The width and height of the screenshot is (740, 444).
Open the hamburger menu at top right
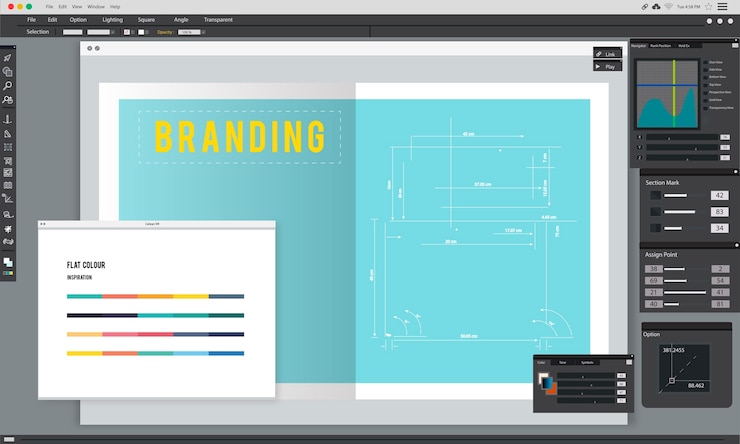click(x=723, y=7)
